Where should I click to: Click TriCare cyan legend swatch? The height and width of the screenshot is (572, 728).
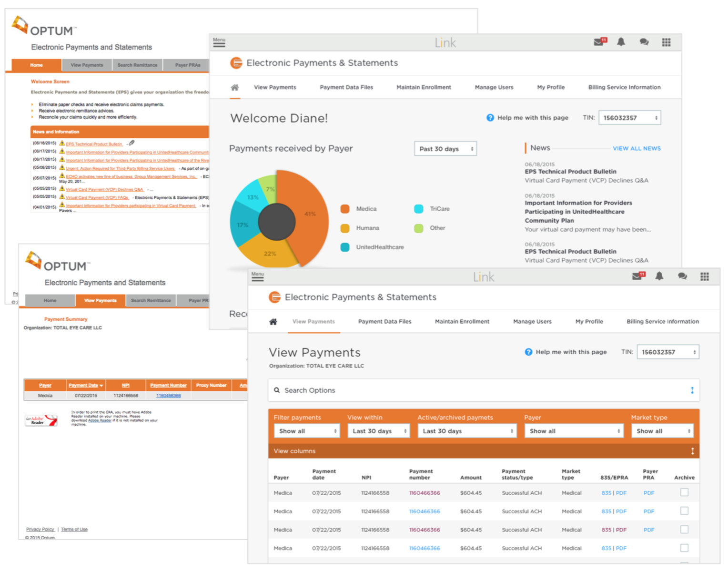pyautogui.click(x=419, y=209)
